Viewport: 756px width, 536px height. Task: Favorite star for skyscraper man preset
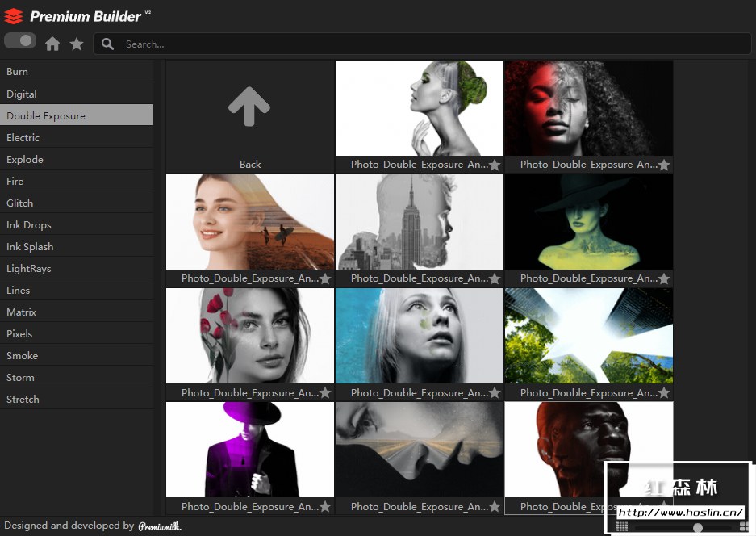495,278
